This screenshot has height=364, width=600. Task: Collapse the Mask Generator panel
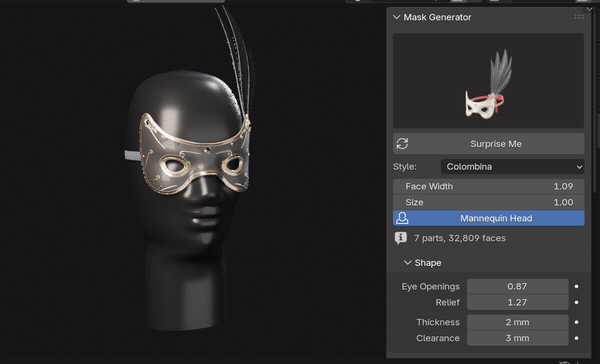pos(396,17)
